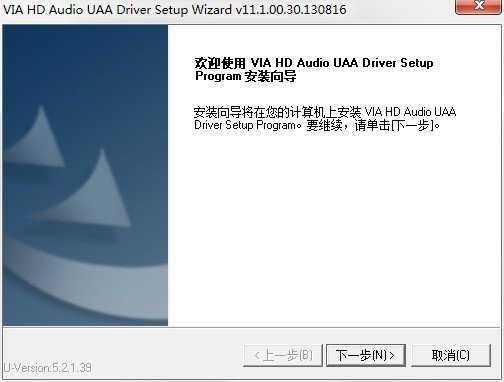The width and height of the screenshot is (504, 382).
Task: Click the description text '安装向导将在您的计算机上安装'
Action: click(x=278, y=112)
